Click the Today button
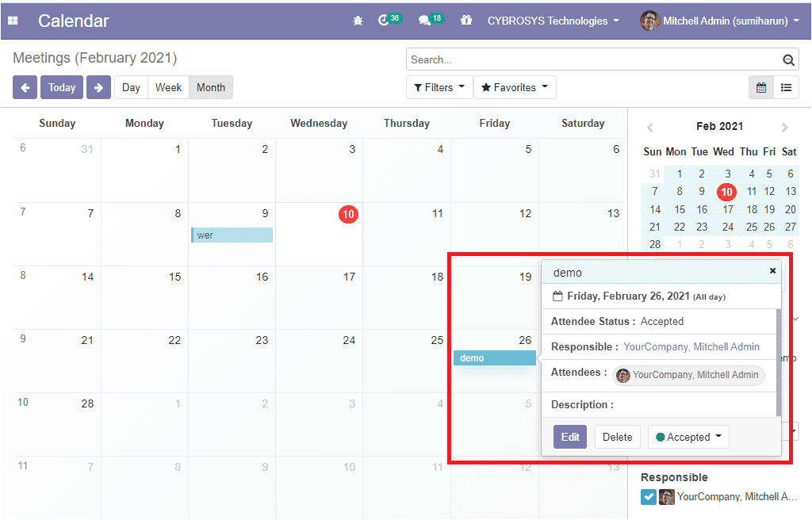Viewport: 812px width, 520px height. click(x=62, y=87)
